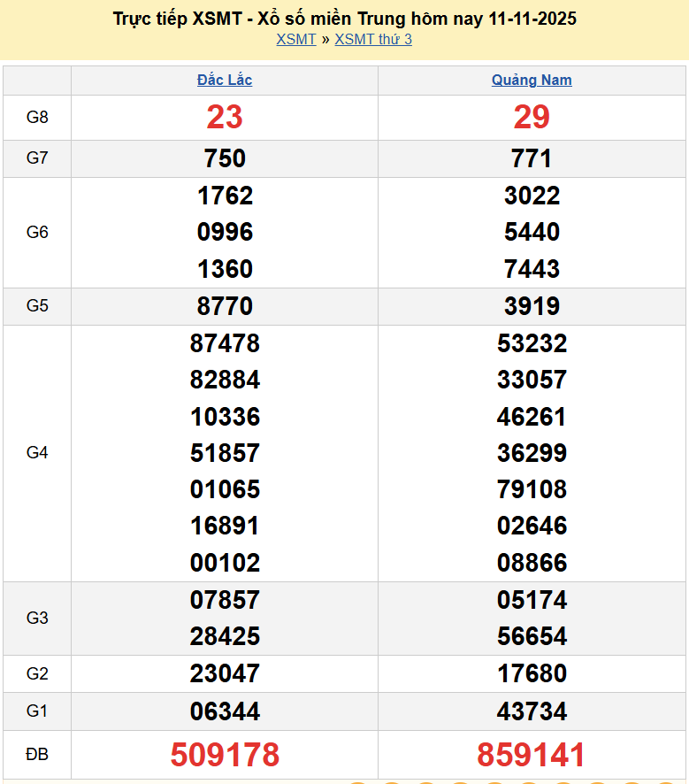Select the G2 row label
Screen dimensions: 689x784
(x=37, y=673)
